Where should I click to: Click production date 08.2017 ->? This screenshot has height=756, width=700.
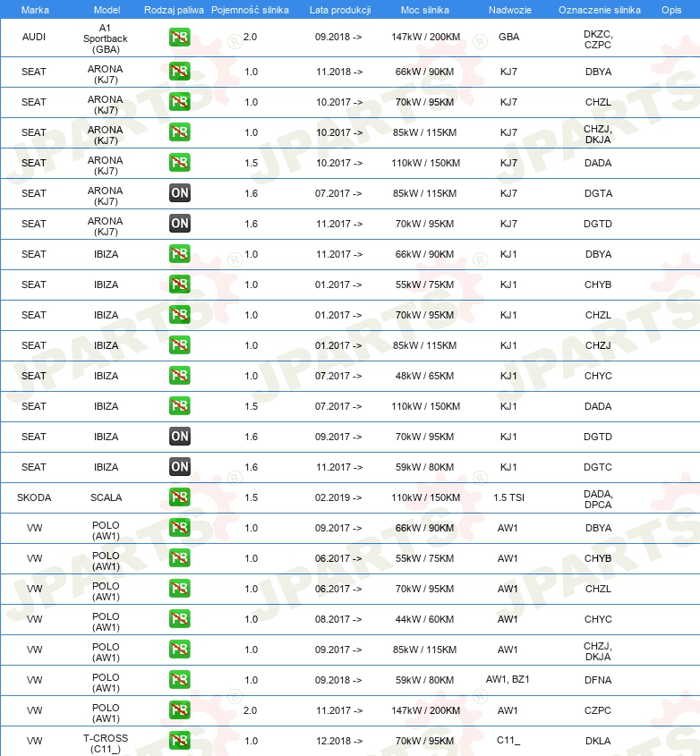[x=338, y=619]
